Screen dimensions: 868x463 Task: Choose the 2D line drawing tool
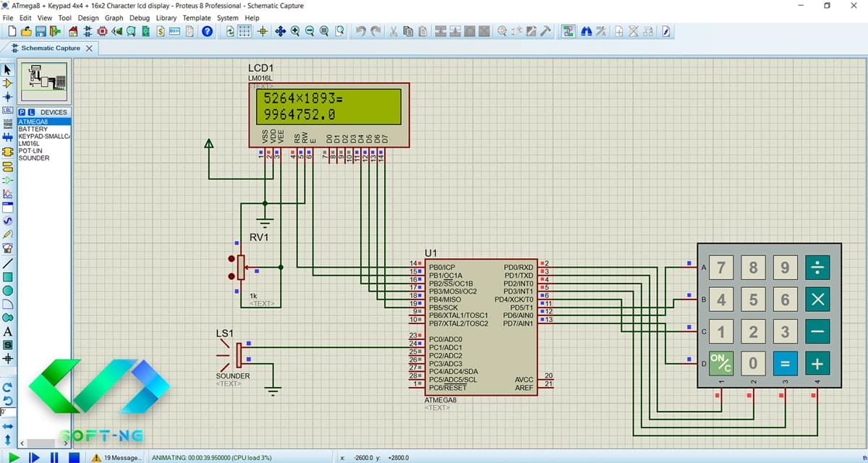click(x=8, y=263)
